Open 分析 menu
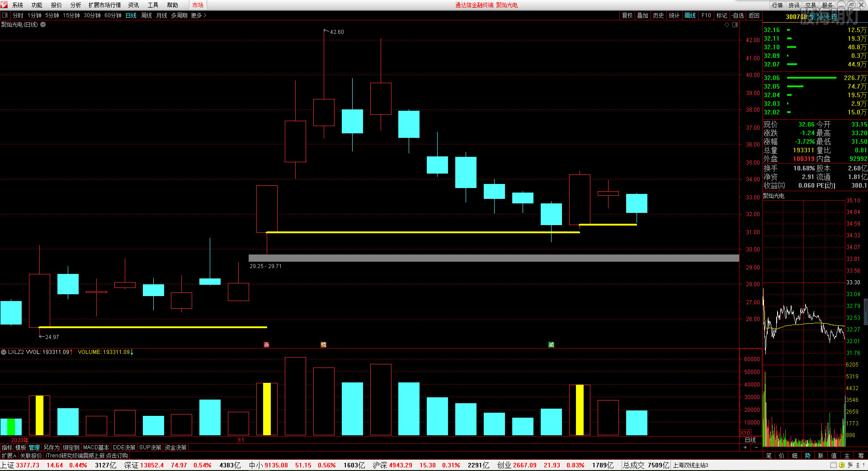868x471 pixels. (76, 5)
